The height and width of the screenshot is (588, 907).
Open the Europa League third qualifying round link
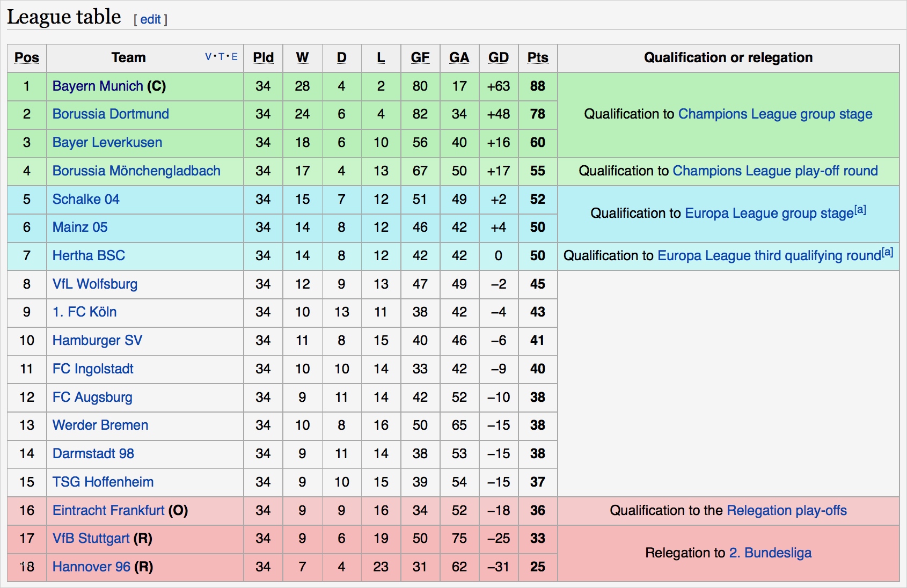[769, 256]
